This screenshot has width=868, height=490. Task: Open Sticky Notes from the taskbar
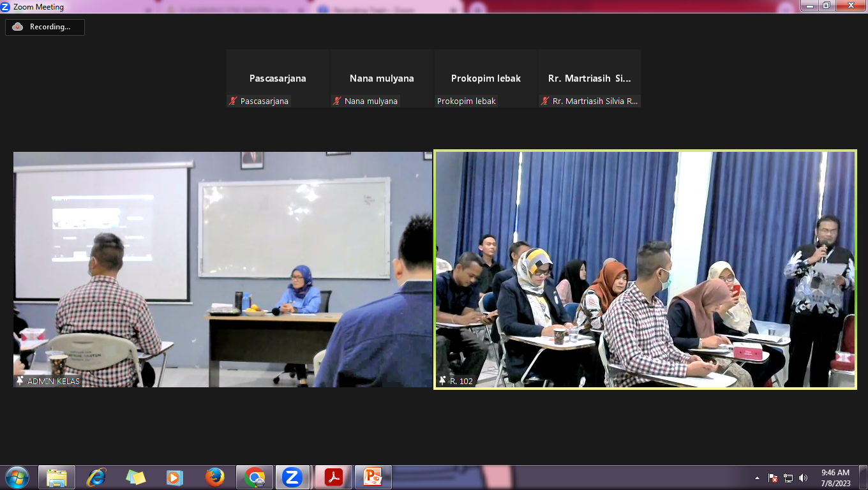coord(136,477)
